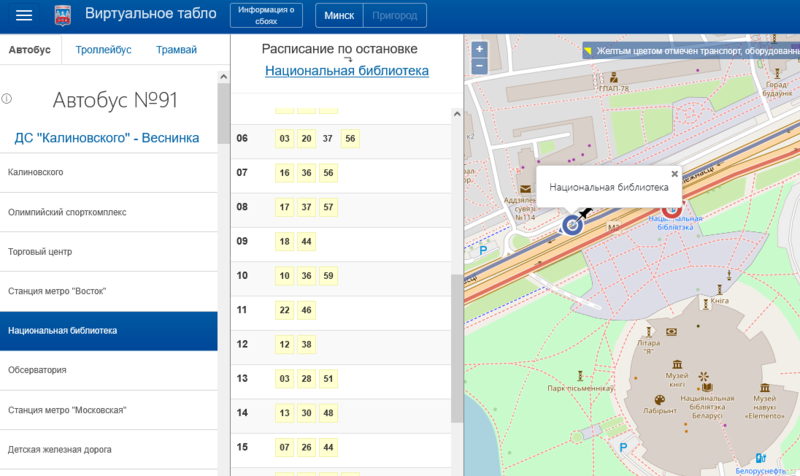Select Станция метро "Восток" stop
Screen dimensions: 800x476
(57, 291)
